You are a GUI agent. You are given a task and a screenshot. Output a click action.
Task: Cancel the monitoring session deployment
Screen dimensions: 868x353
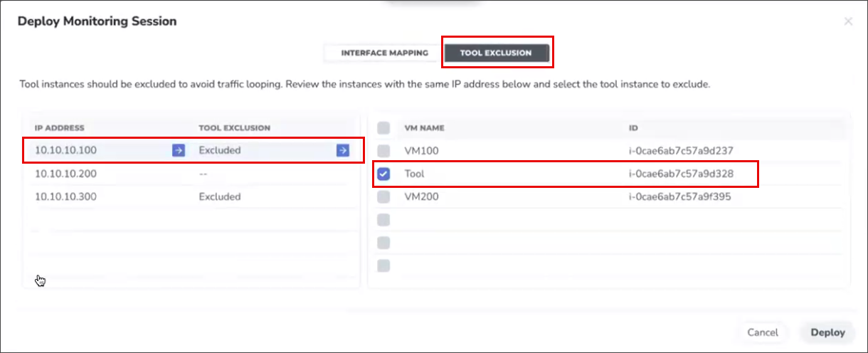(x=762, y=332)
